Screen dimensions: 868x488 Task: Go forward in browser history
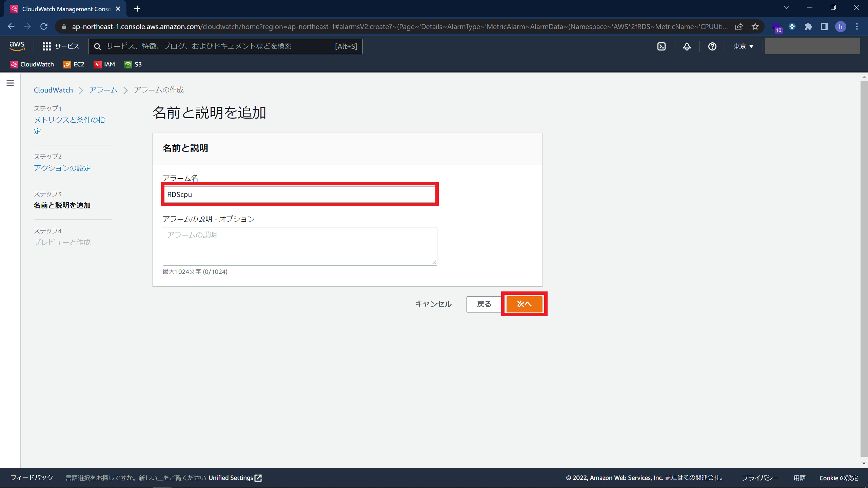[27, 26]
